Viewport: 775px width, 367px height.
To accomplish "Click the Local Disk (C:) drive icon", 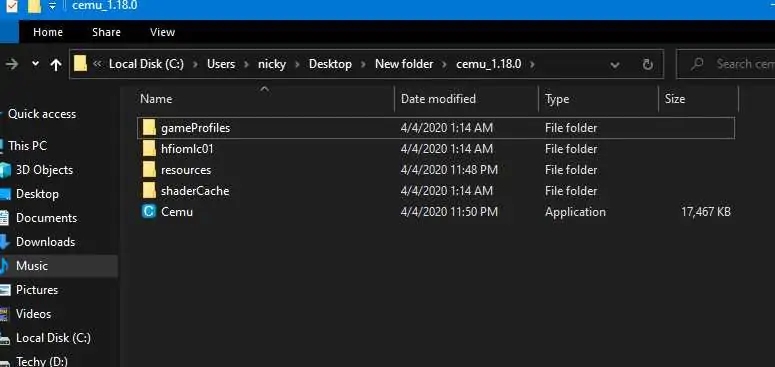I will click(5, 338).
